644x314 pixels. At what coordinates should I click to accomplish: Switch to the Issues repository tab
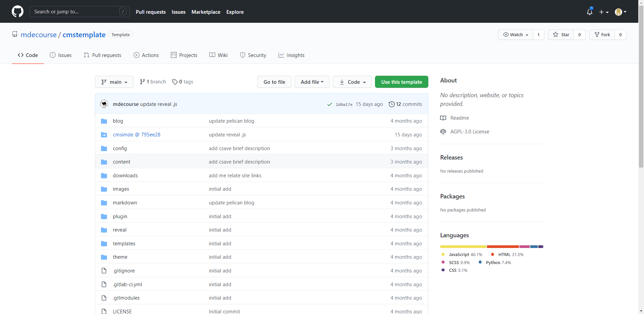coord(61,55)
